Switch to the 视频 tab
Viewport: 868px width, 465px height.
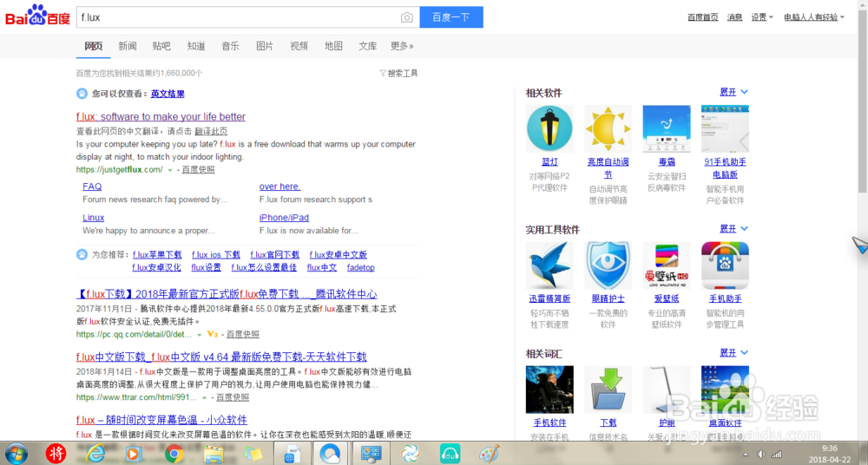299,46
